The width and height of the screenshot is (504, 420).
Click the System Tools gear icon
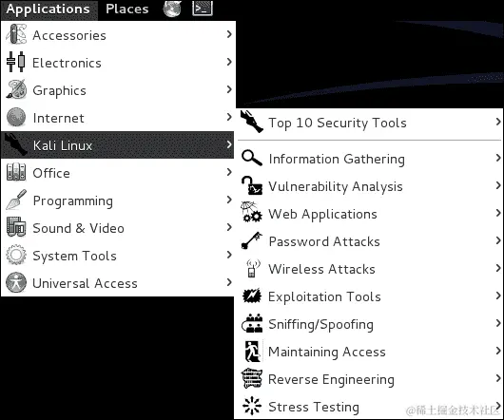pyautogui.click(x=16, y=255)
